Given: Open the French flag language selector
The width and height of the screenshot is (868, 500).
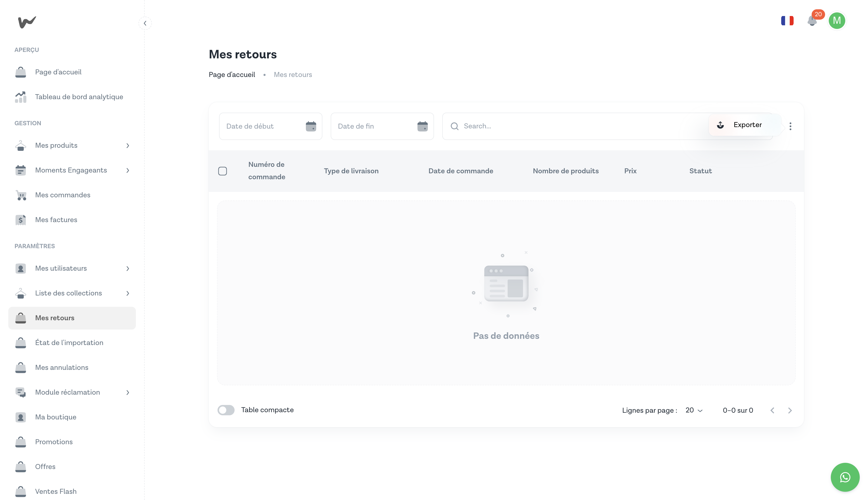Looking at the screenshot, I should [x=787, y=21].
